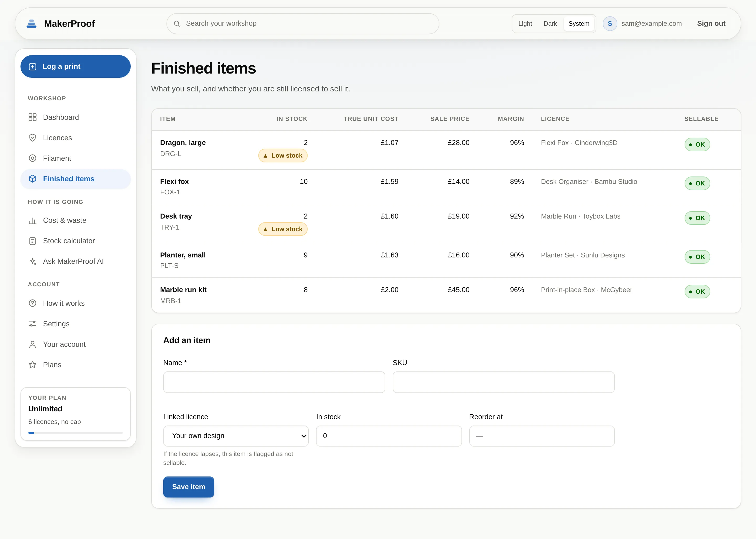Click the Ask MakerProof AI sparkle icon
The width and height of the screenshot is (756, 539).
click(33, 262)
